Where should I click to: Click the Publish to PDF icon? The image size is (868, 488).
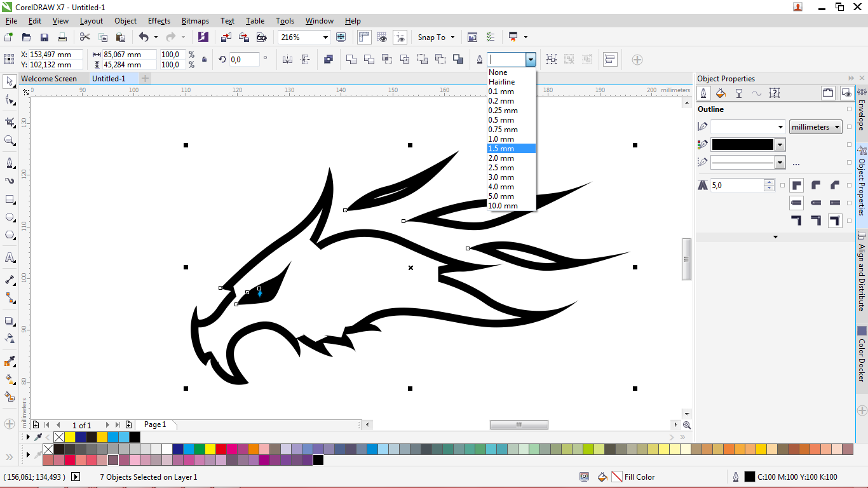tap(261, 37)
